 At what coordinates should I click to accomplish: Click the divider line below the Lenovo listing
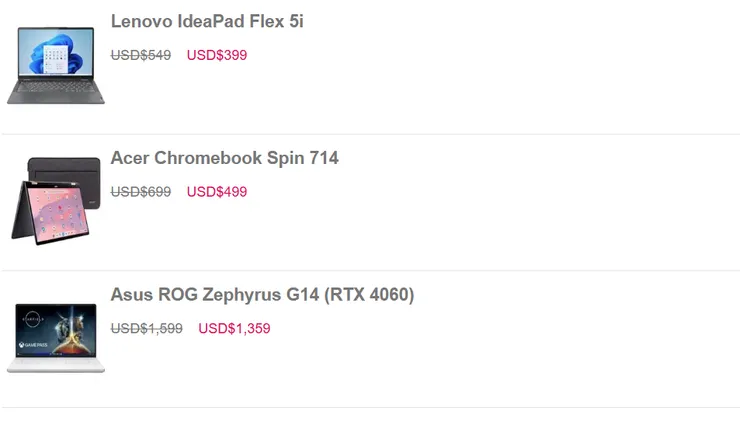click(370, 134)
